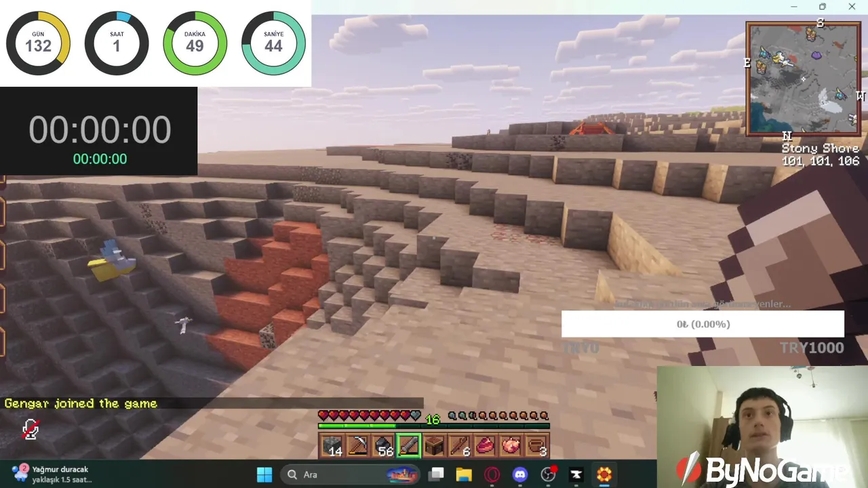Open the weather widget saying Yağmur duracak

(51, 474)
